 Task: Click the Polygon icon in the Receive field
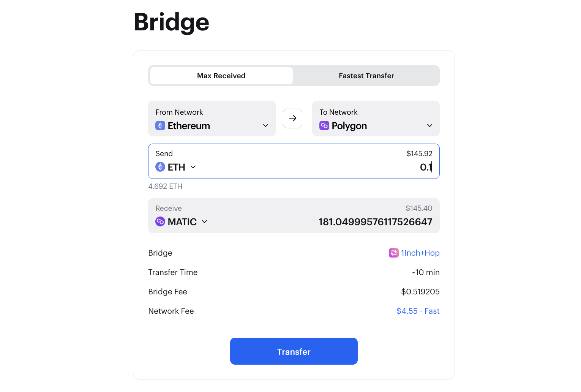(160, 221)
